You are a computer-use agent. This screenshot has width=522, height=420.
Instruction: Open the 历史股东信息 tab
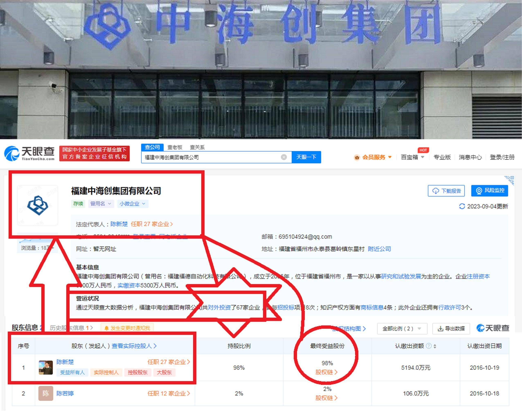71,328
